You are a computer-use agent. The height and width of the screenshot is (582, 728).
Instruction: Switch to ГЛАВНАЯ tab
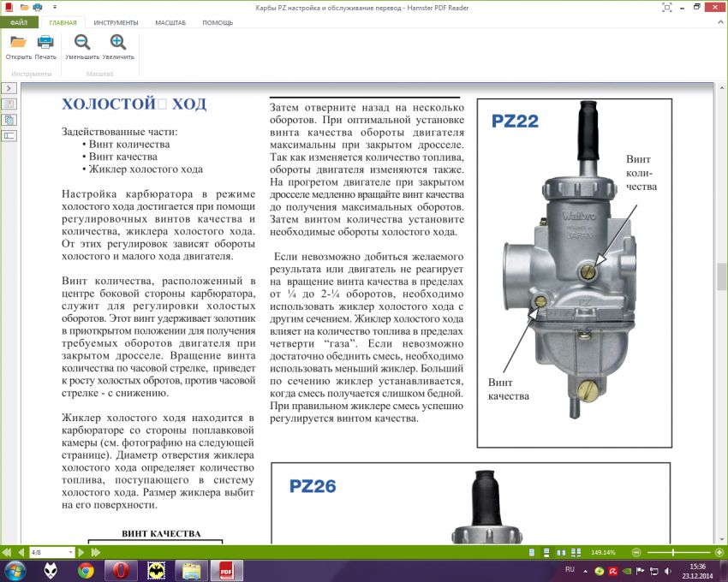coord(63,22)
